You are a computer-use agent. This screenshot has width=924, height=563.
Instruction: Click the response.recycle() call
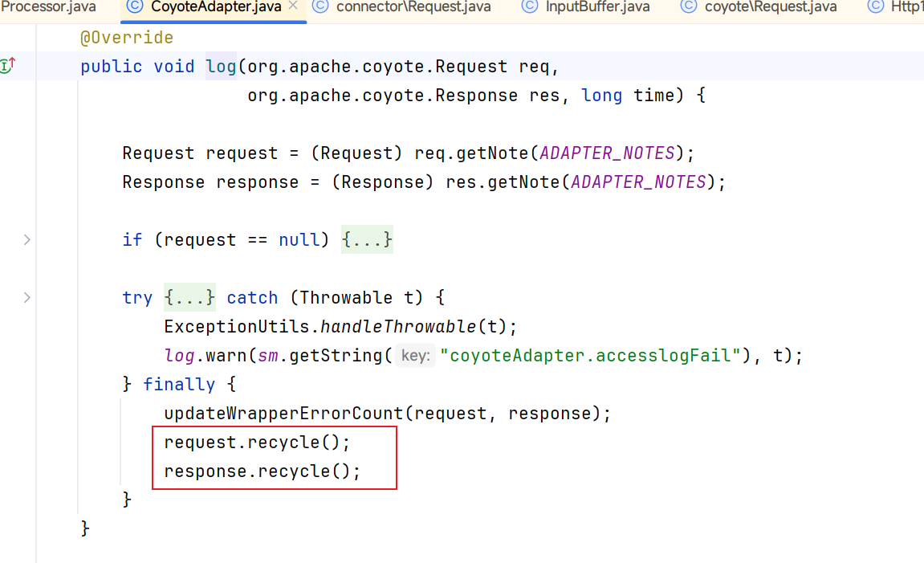[262, 471]
